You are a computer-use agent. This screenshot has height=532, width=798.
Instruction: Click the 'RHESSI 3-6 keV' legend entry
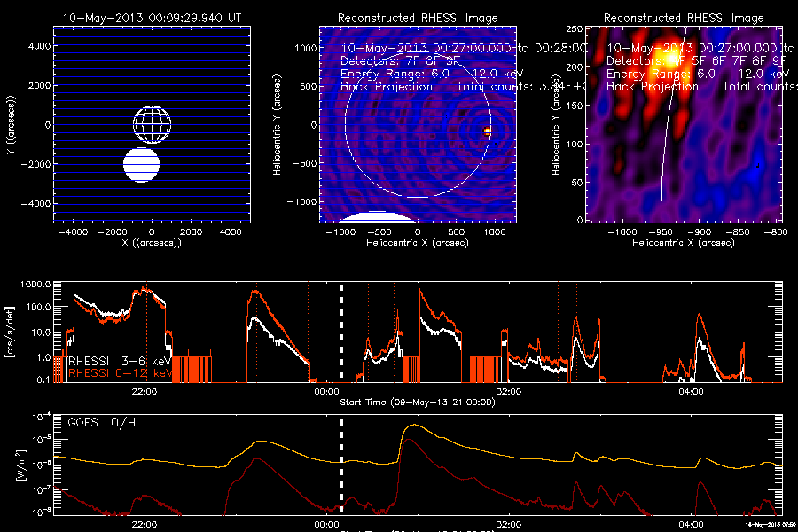120,361
